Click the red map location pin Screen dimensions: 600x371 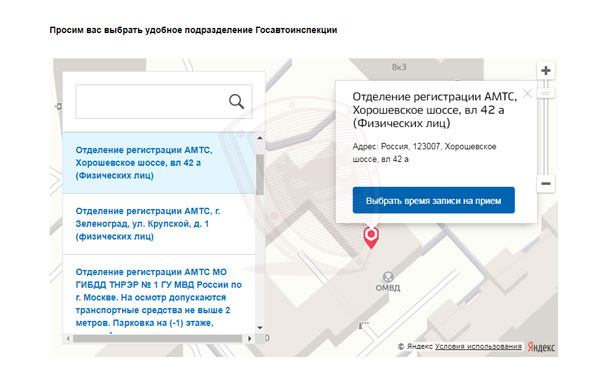[371, 237]
